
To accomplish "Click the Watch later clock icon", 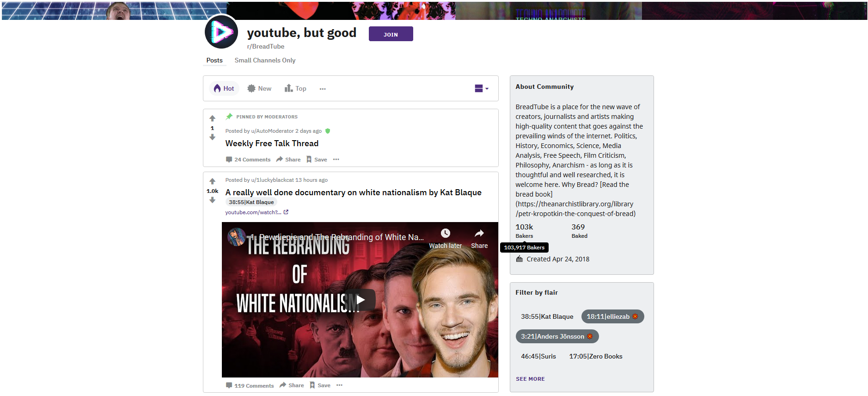I will pyautogui.click(x=445, y=233).
